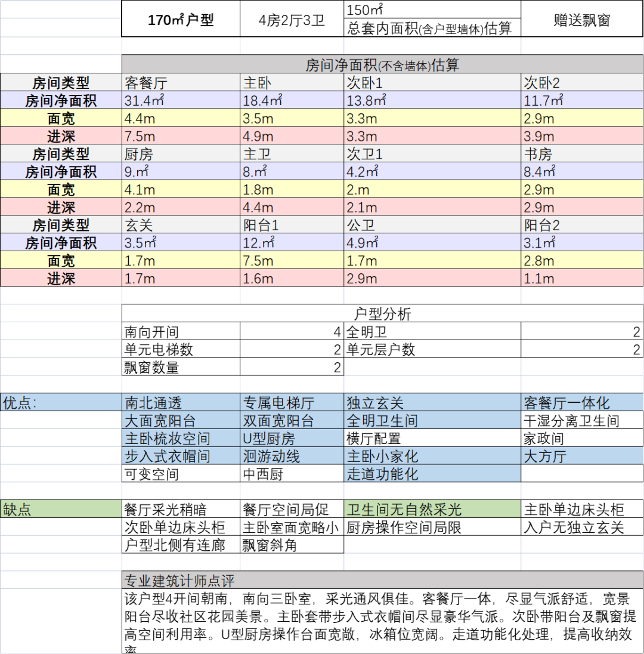Click the '18.4㎡' area cell
Screen dimensions: 644x654
292,100
